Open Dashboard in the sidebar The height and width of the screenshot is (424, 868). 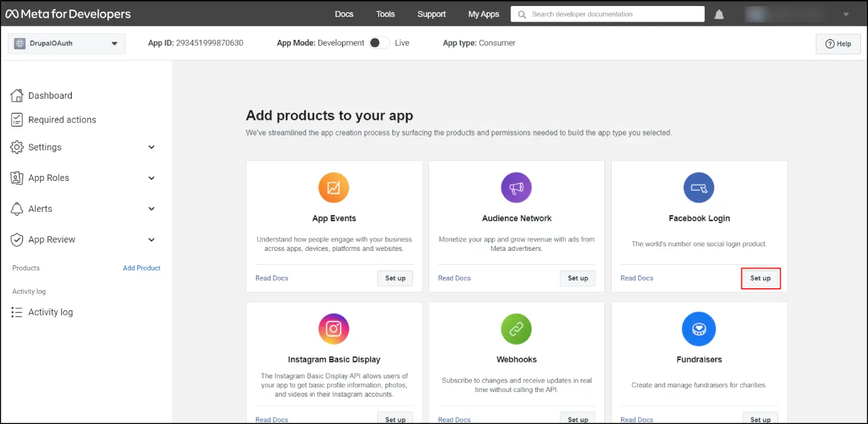pyautogui.click(x=50, y=95)
